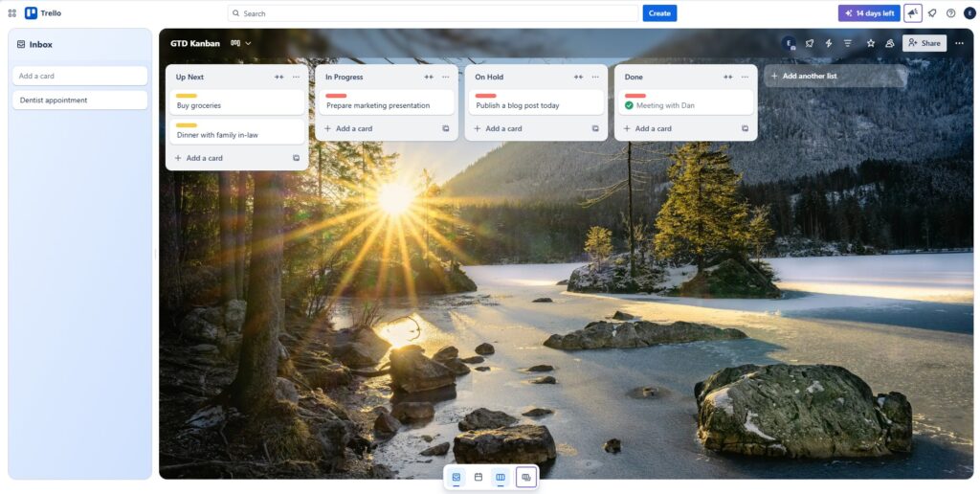Open the Publish a blog post today card
Viewport: 980px width, 494px height.
tap(536, 101)
